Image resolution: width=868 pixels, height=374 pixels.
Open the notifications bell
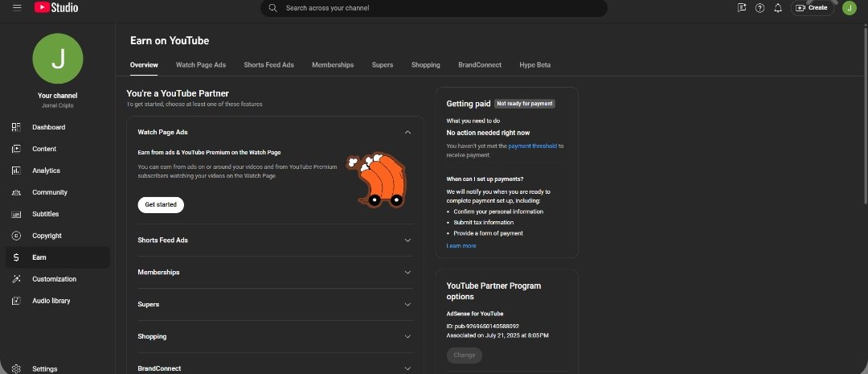(x=778, y=8)
